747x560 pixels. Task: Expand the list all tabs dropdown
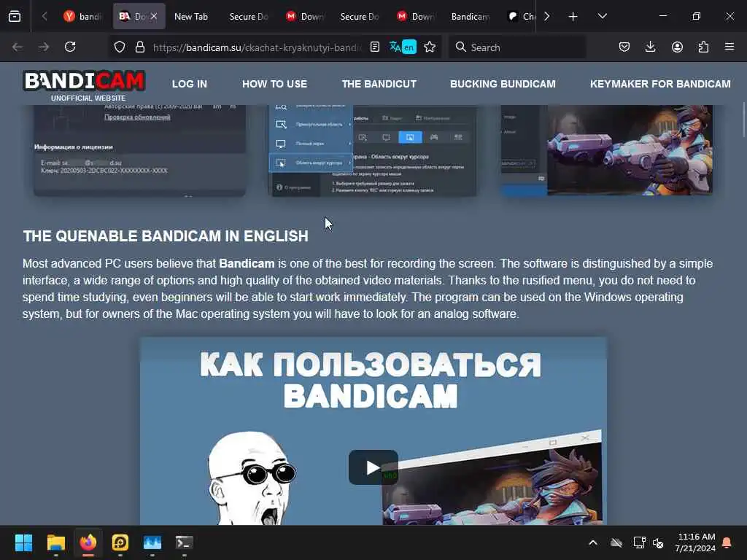[602, 16]
